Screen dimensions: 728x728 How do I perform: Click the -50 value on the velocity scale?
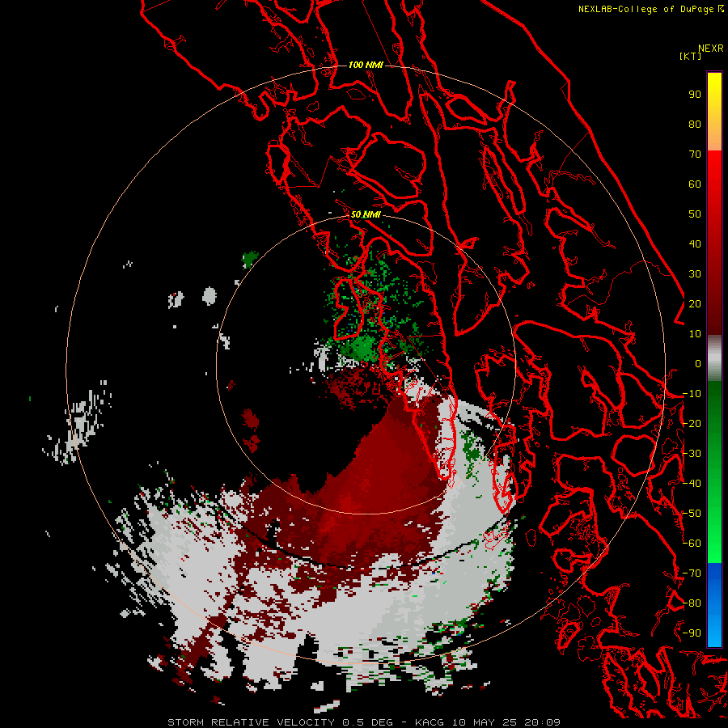692,514
